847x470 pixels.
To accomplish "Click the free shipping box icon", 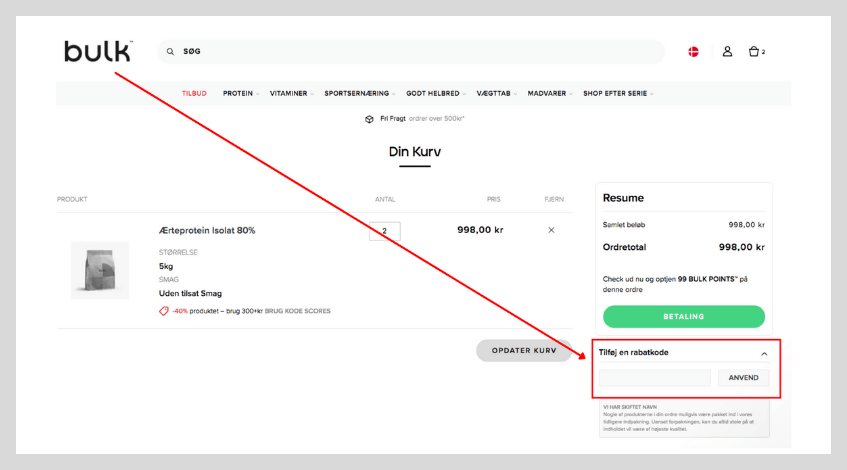I will tap(369, 119).
